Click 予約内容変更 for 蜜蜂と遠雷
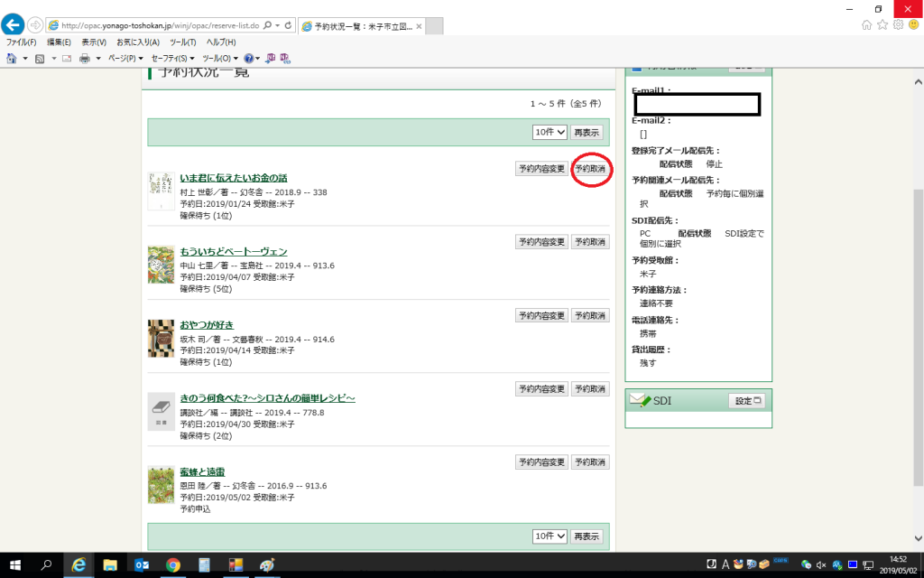 click(x=541, y=461)
